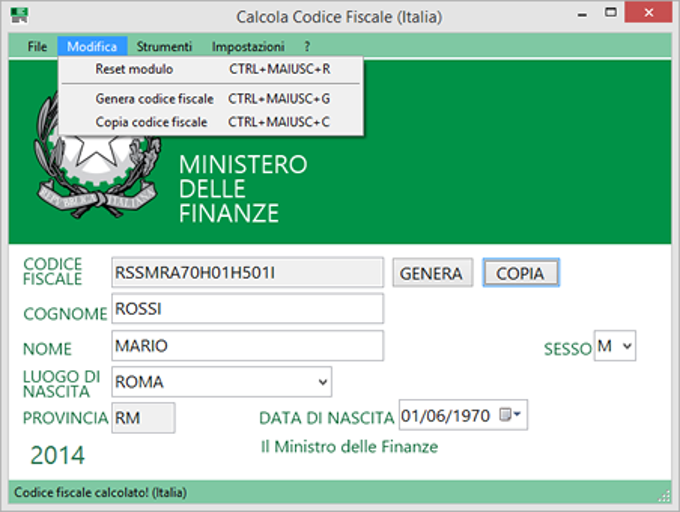Image resolution: width=680 pixels, height=512 pixels.
Task: Click the application icon in title bar
Action: (19, 15)
